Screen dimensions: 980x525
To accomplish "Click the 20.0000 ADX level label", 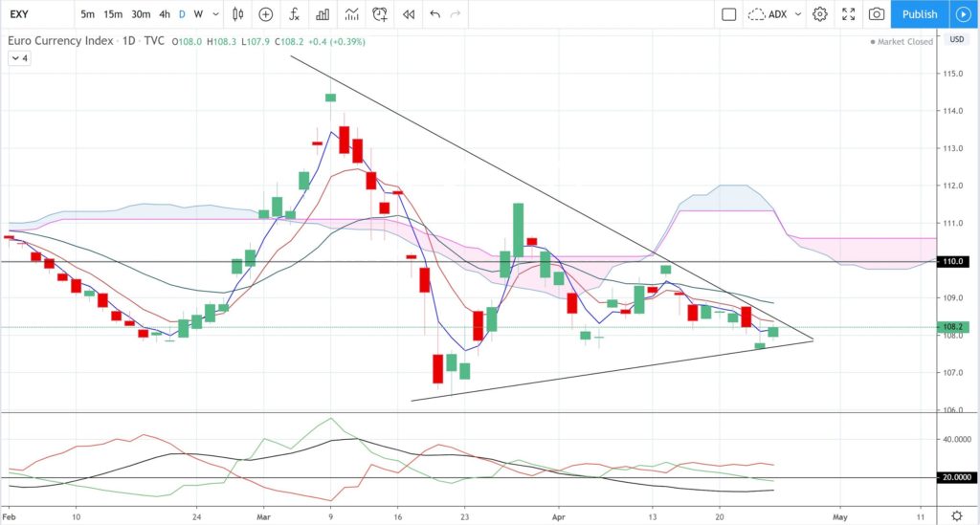I will (957, 477).
